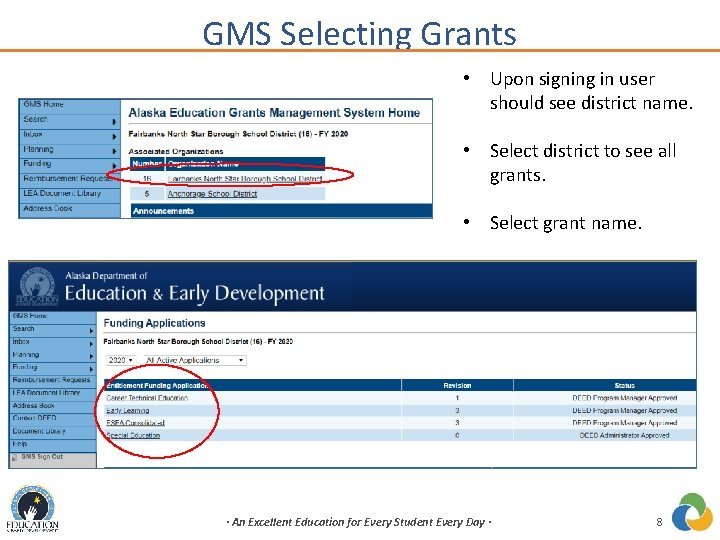Expand Funding arrow in lower sidebar
The image size is (720, 540).
pos(91,369)
